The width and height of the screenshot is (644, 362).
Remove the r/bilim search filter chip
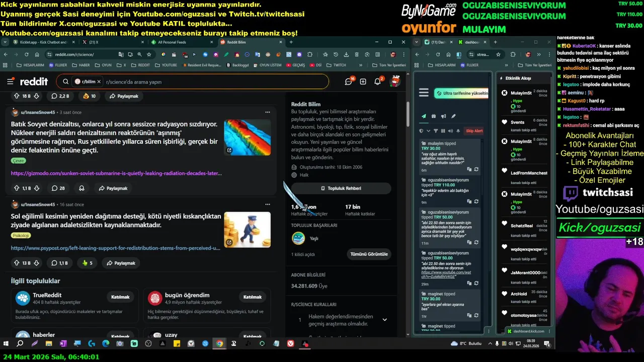[99, 81]
